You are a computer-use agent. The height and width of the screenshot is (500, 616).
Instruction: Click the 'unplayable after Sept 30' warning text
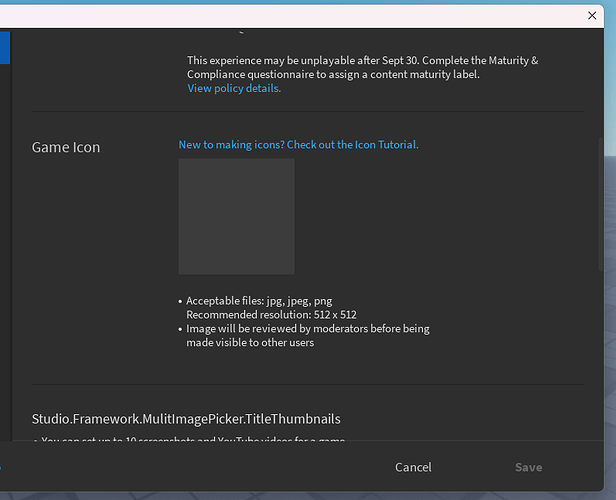pos(363,67)
